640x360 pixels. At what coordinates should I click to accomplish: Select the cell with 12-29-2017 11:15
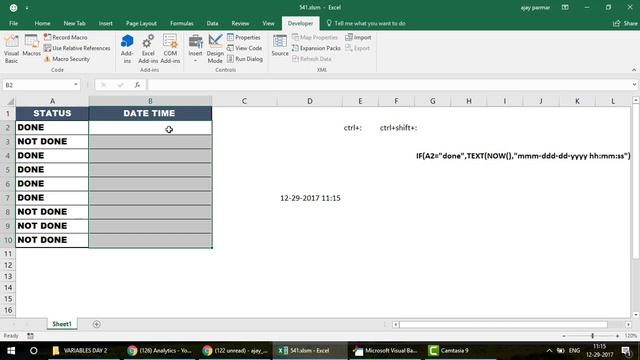(310, 198)
